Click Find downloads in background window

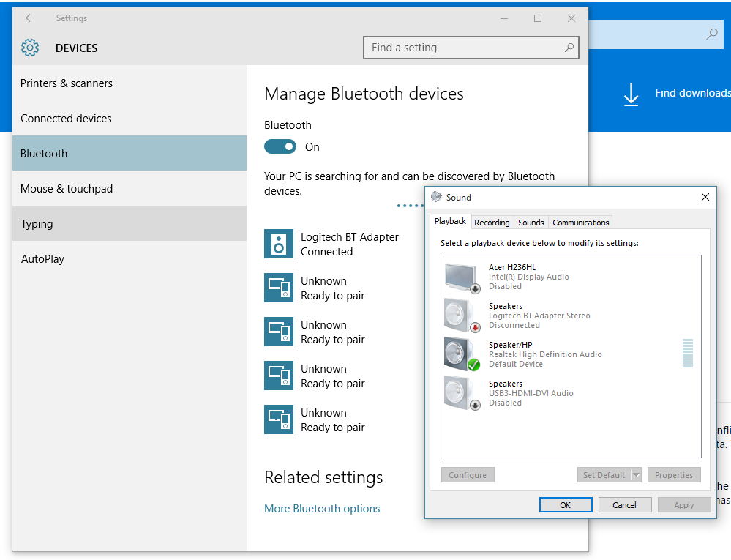(693, 93)
